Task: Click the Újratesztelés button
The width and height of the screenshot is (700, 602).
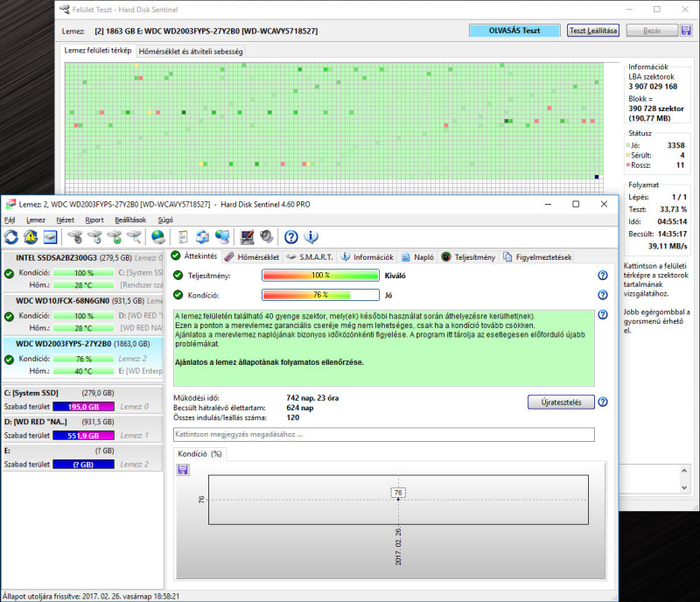Action: (561, 402)
